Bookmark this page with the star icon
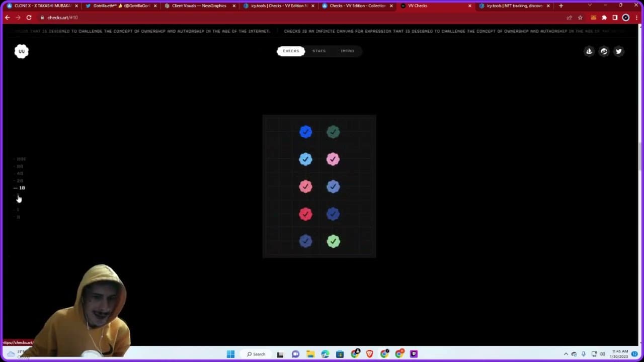 tap(580, 17)
